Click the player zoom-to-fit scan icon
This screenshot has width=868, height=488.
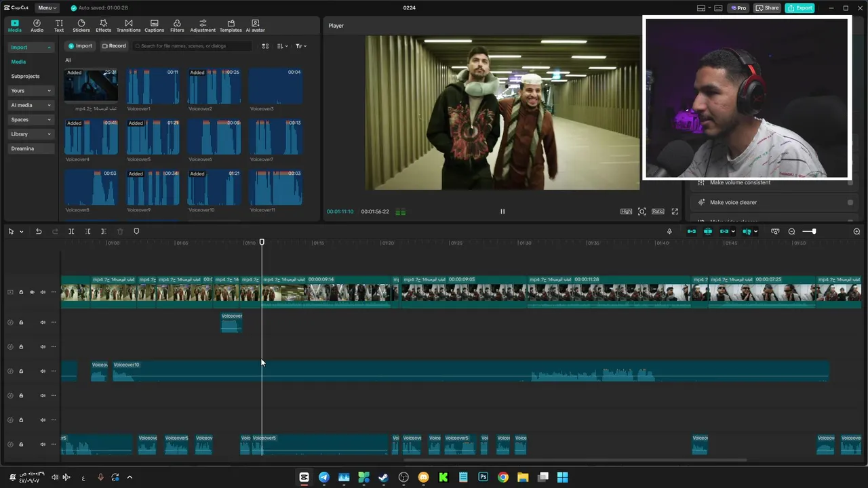click(642, 211)
